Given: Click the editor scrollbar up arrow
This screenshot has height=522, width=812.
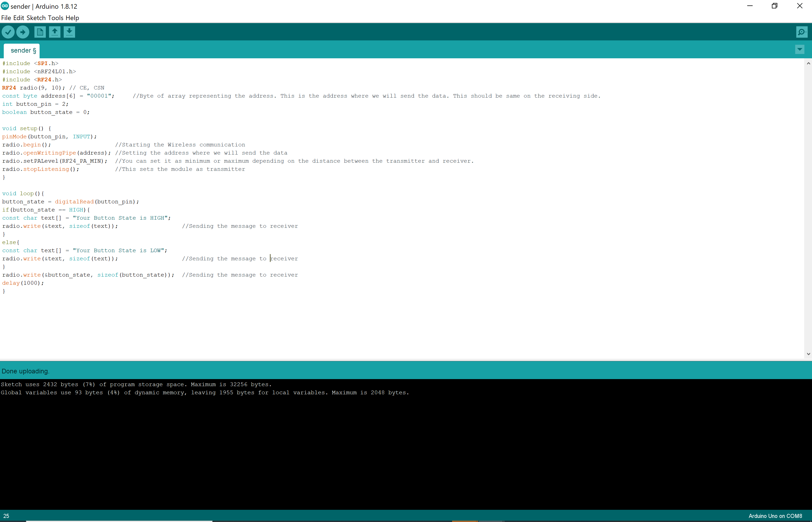Looking at the screenshot, I should pyautogui.click(x=808, y=63).
